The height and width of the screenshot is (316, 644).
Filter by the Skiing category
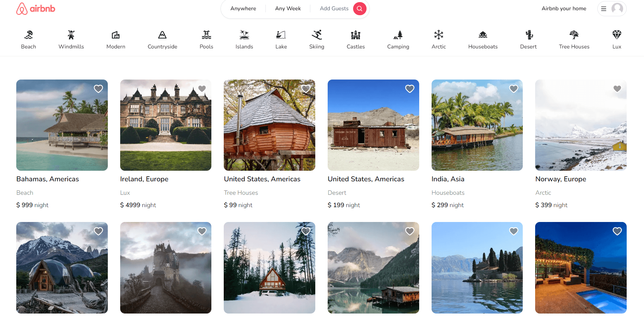coord(316,39)
